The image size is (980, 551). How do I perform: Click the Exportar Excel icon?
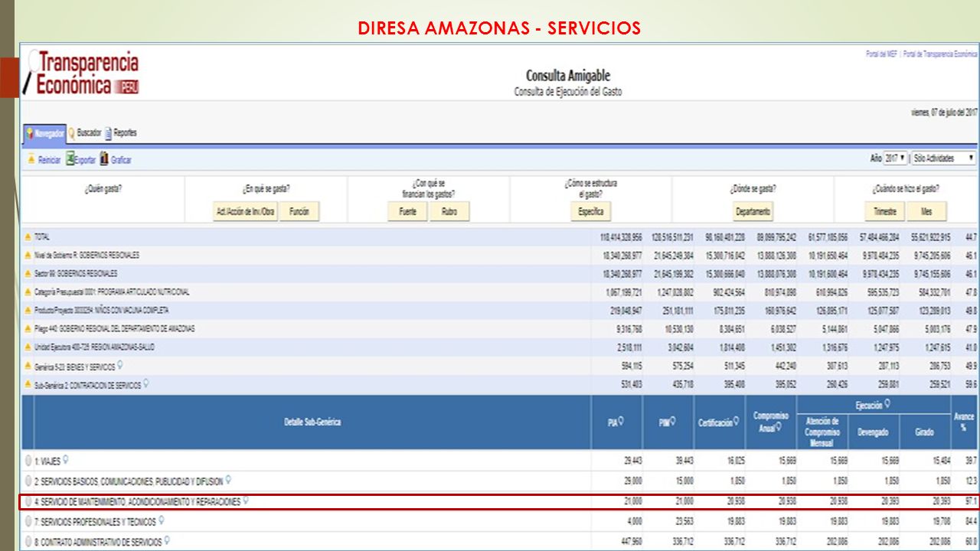point(70,159)
